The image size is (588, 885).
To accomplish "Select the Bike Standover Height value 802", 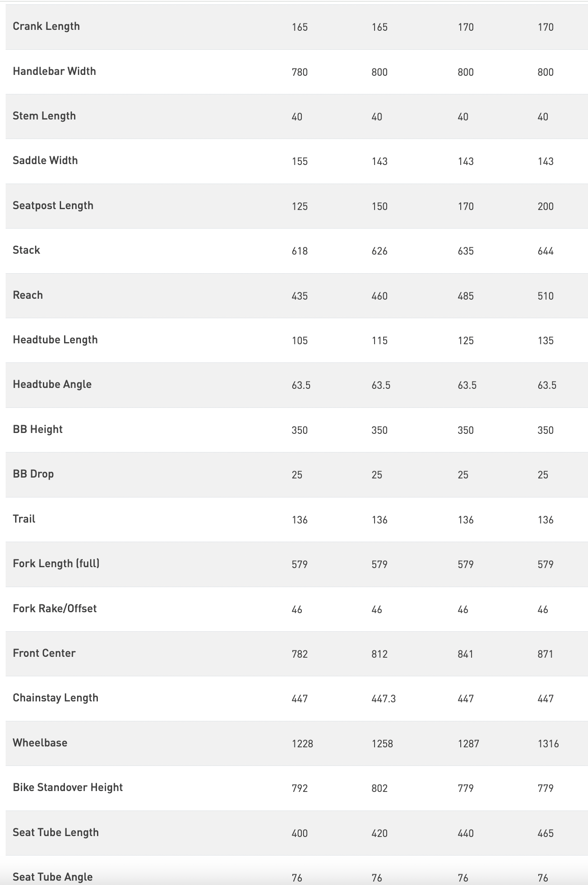I will pyautogui.click(x=379, y=788).
